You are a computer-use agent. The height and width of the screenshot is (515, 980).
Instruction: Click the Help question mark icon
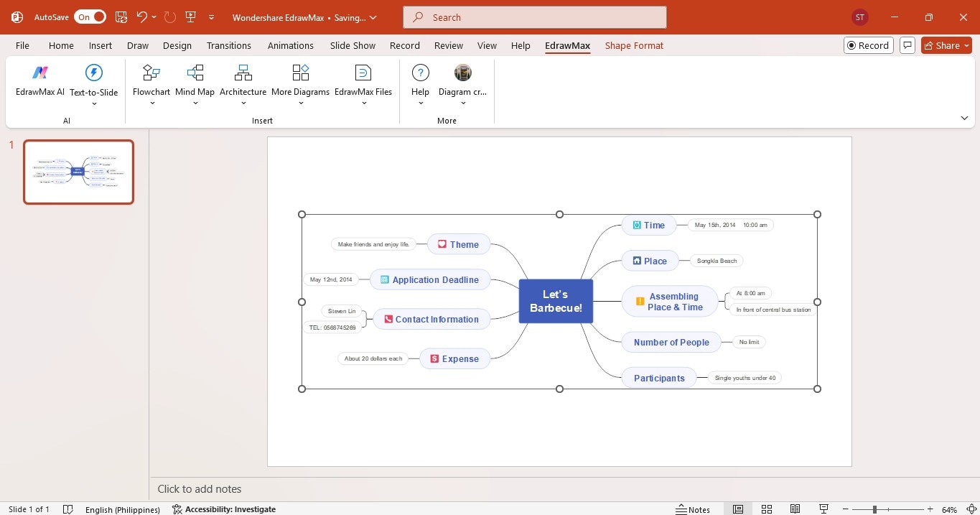[x=421, y=73]
